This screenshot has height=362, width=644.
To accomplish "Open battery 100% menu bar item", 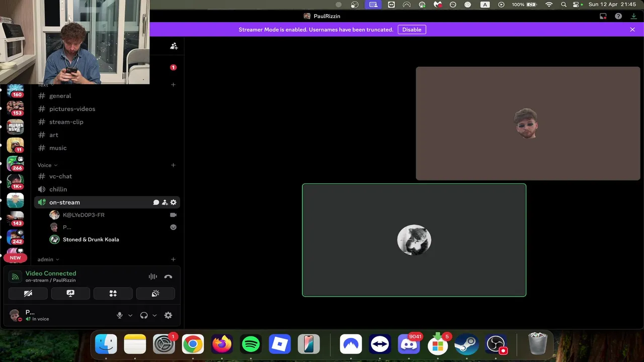I will [x=525, y=5].
